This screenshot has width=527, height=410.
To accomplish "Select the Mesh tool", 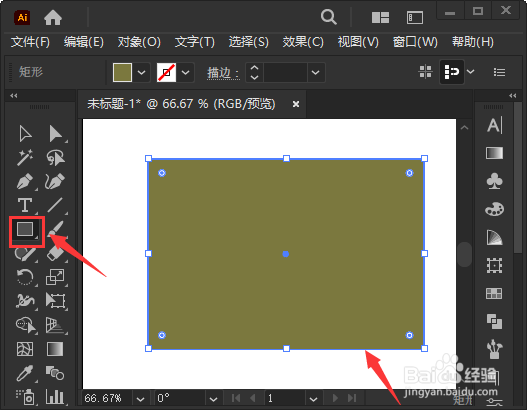I will coord(25,349).
